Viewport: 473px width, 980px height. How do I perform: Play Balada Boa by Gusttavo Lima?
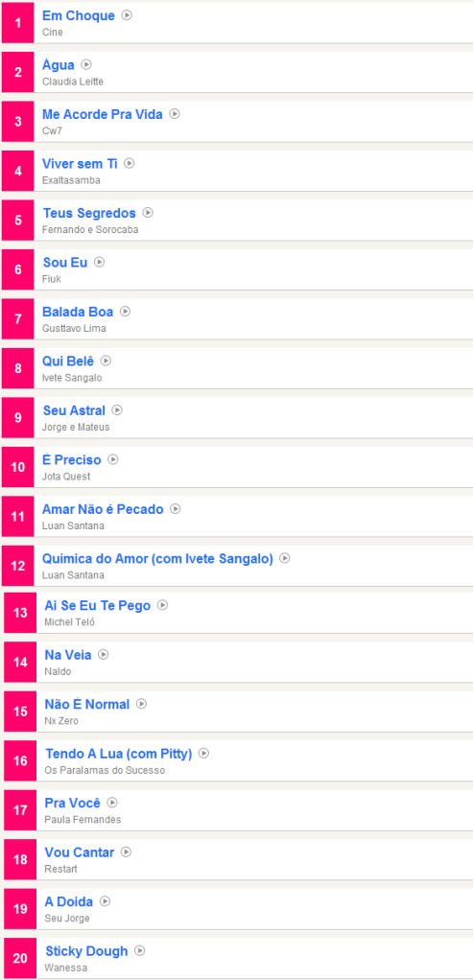(125, 312)
